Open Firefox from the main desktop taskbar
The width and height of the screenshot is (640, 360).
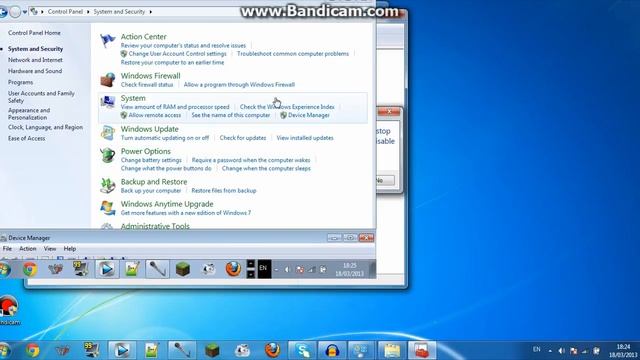click(272, 350)
